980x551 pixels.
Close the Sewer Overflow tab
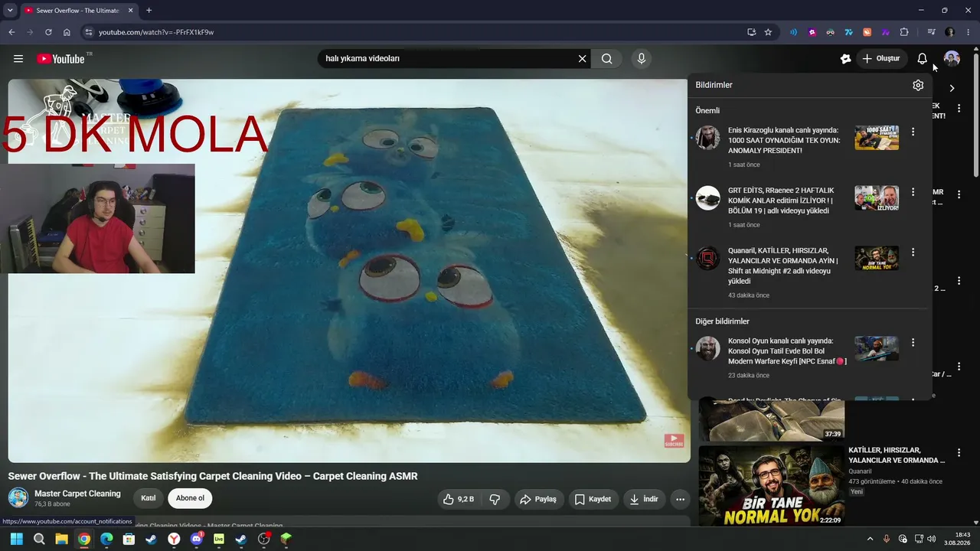130,11
